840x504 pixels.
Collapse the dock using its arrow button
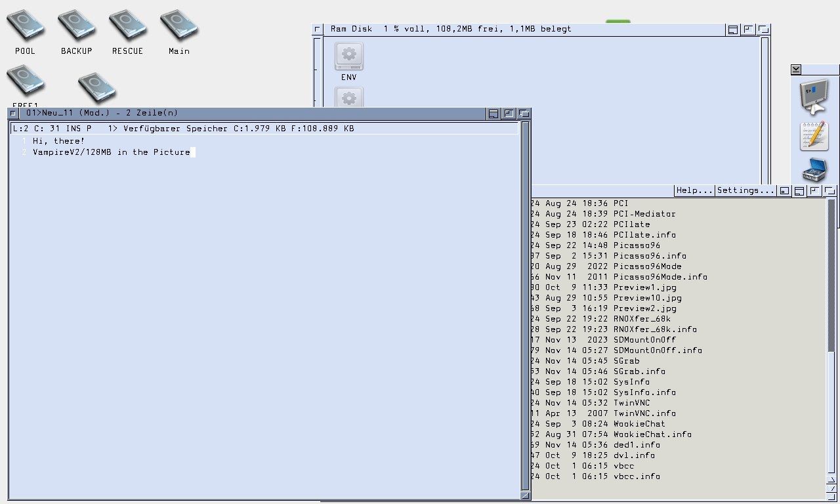coord(796,70)
